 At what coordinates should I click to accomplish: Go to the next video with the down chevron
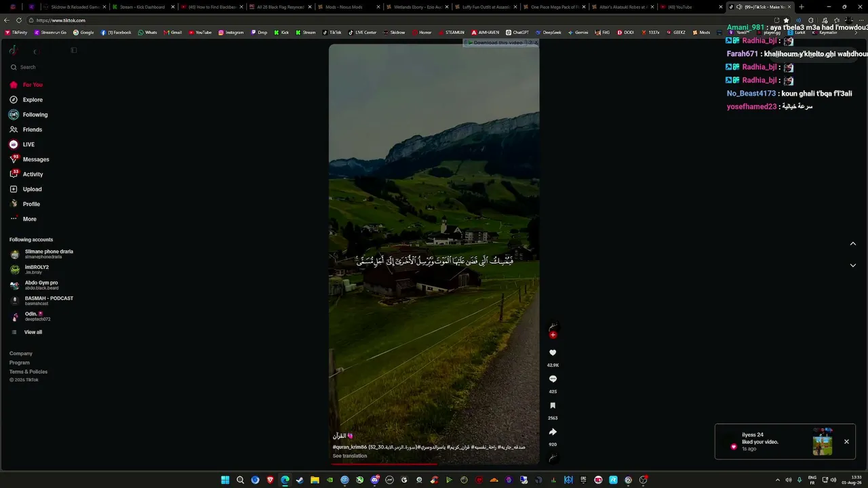[x=853, y=265]
